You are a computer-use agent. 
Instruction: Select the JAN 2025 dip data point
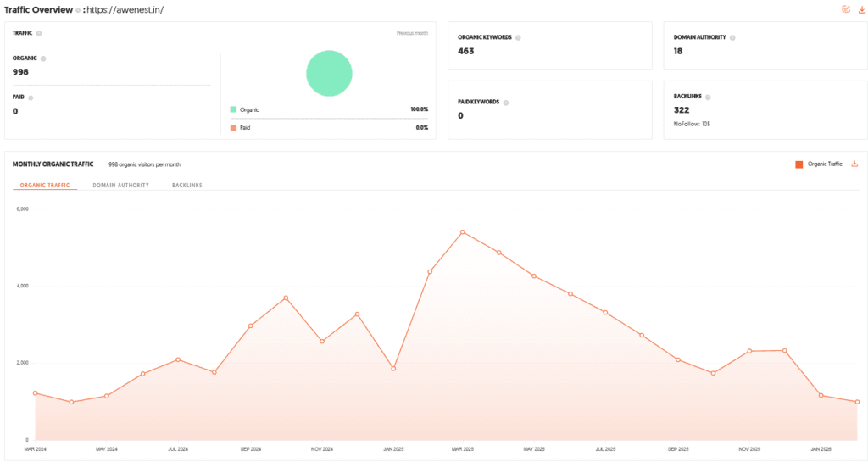pyautogui.click(x=393, y=369)
